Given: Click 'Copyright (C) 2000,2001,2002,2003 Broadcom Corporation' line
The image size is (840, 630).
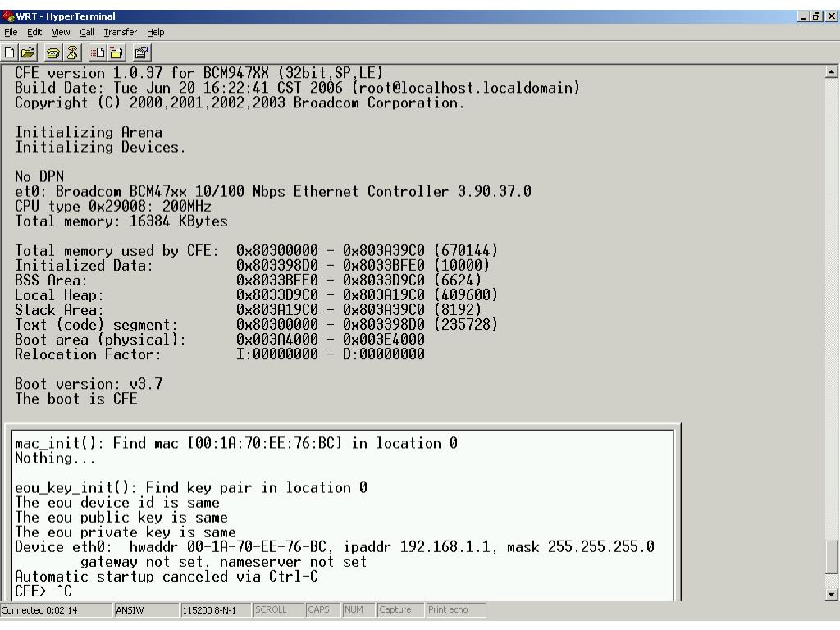Looking at the screenshot, I should [x=240, y=103].
